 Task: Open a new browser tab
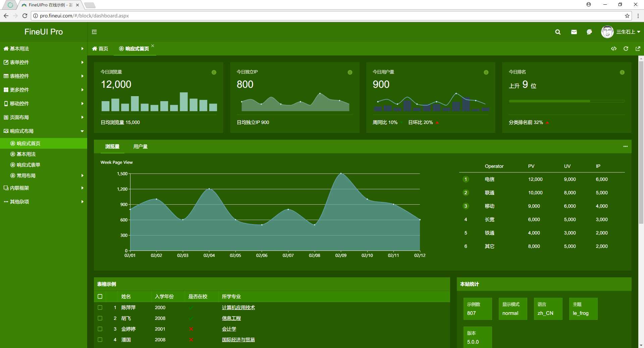(x=90, y=5)
